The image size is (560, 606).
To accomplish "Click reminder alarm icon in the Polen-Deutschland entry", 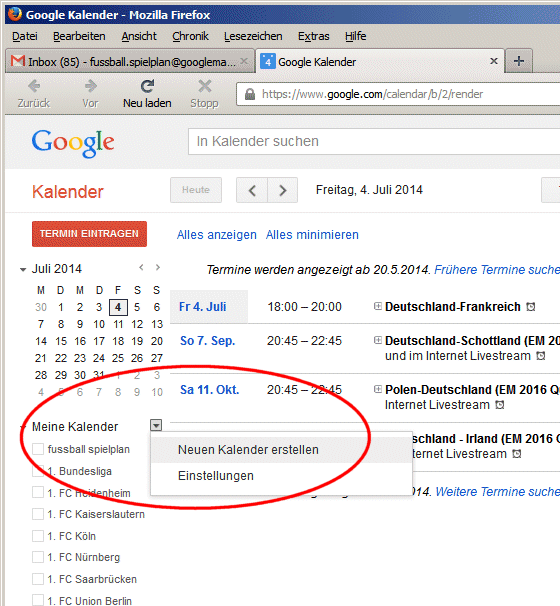I will pos(500,405).
